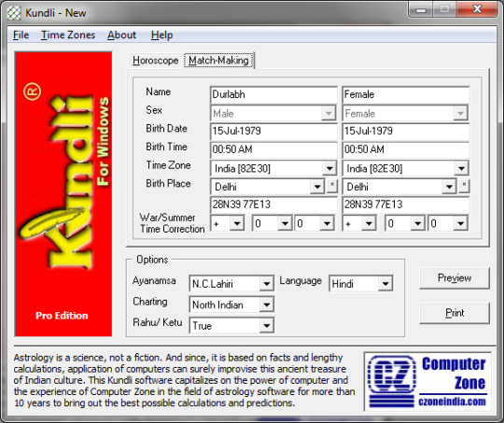The height and width of the screenshot is (423, 504).
Task: Switch to the Horoscope tab
Action: [155, 60]
